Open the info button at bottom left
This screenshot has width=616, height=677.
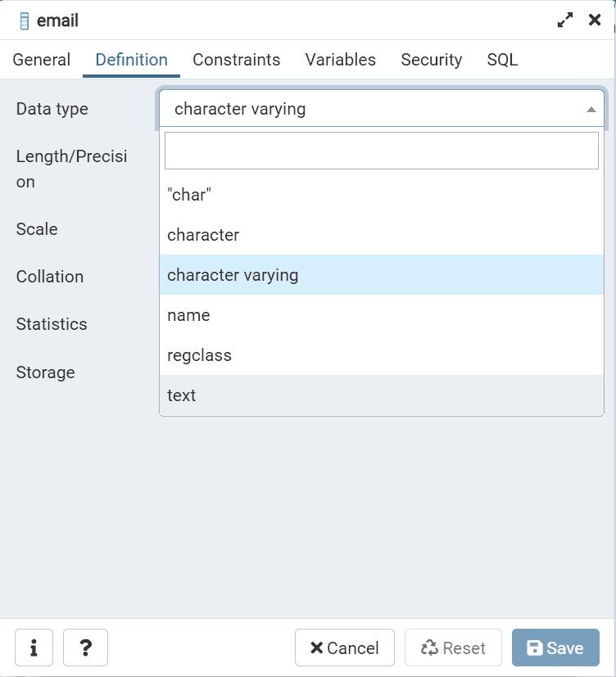pos(34,648)
